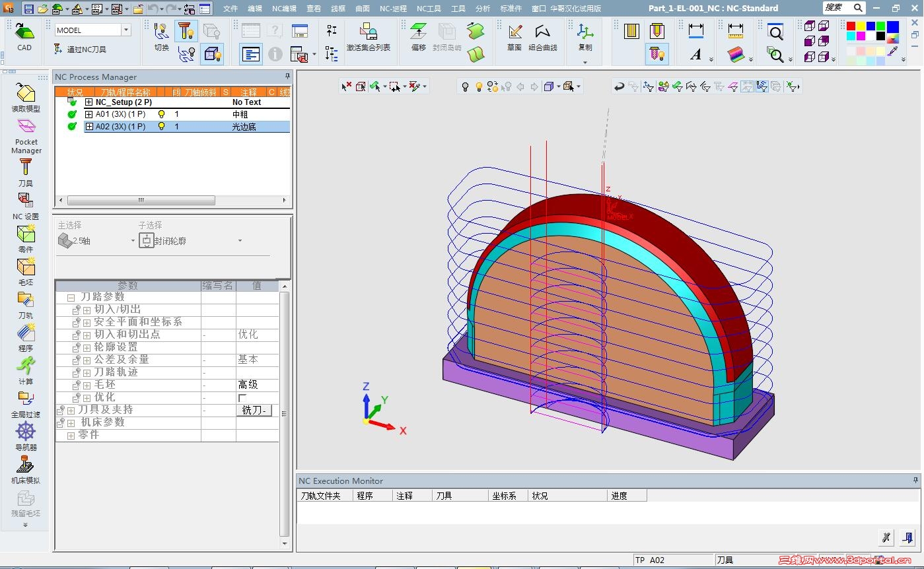The image size is (924, 569).
Task: Open the 导航器 (navigator) sidebar icon
Action: tap(26, 437)
